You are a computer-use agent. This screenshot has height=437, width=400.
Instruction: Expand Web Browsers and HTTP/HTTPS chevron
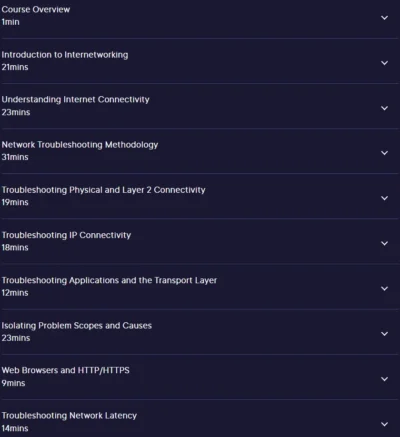coord(384,379)
